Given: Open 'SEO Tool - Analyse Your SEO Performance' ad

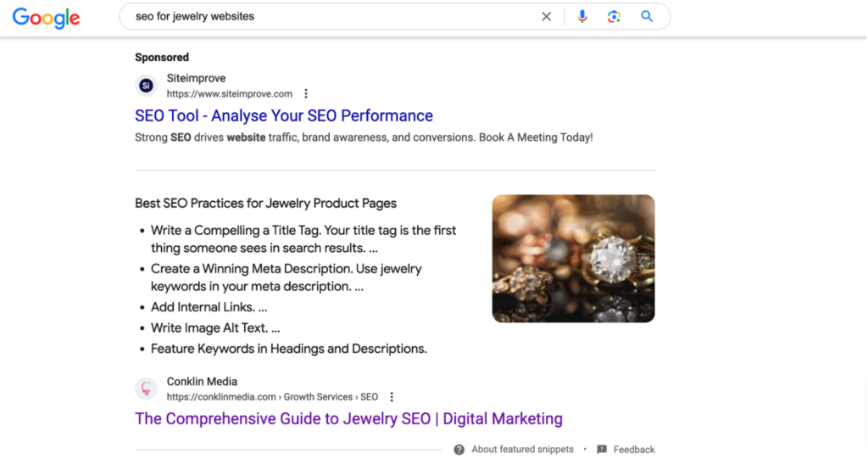Looking at the screenshot, I should (x=283, y=115).
